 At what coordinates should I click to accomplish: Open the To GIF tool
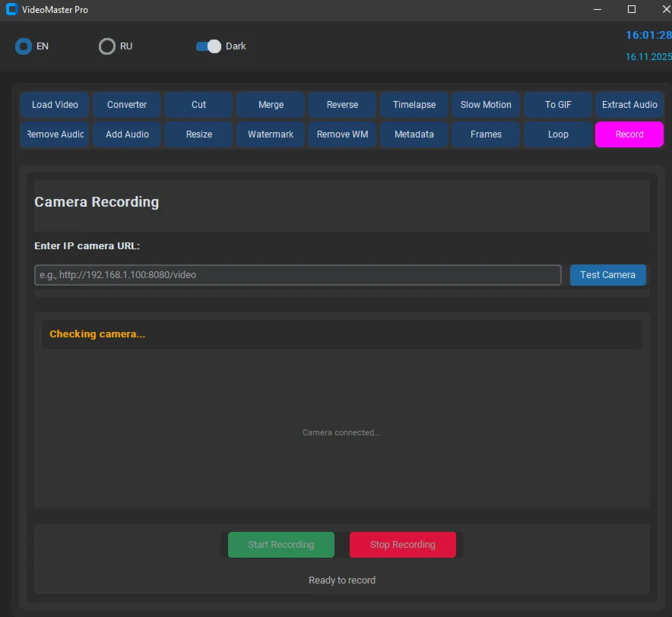tap(558, 105)
